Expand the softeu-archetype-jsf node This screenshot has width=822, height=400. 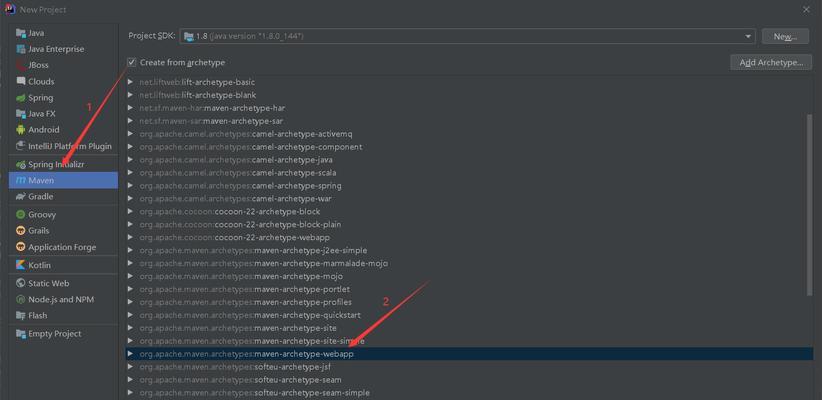click(130, 367)
